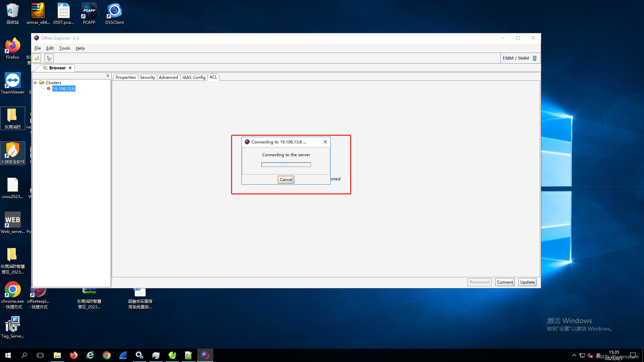Image resolution: width=644 pixels, height=362 pixels.
Task: Open Internet Explorer from the taskbar
Action: (x=90, y=355)
